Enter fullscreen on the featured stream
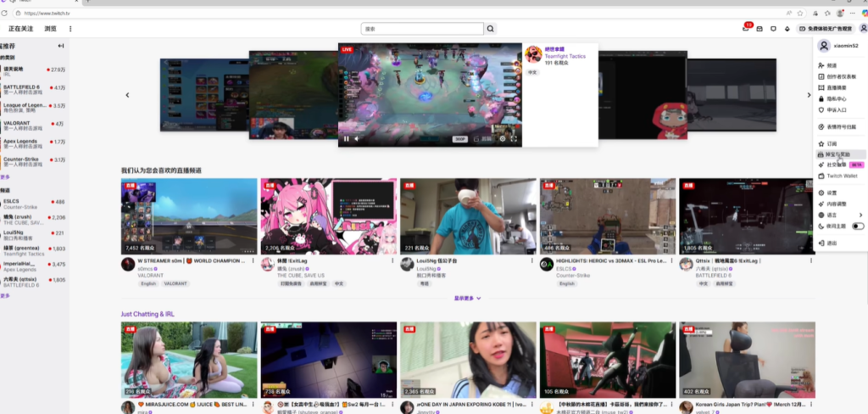Viewport: 868px width, 414px height. coord(515,138)
